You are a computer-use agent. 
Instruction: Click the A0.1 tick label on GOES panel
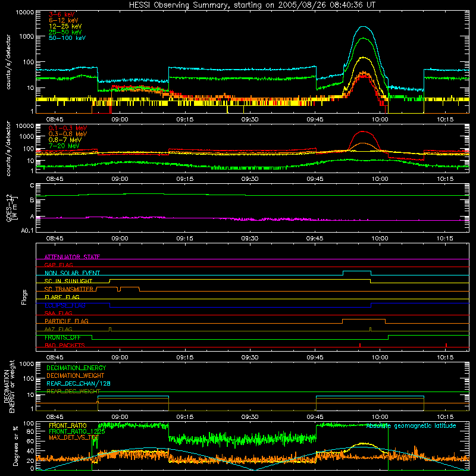(x=27, y=230)
